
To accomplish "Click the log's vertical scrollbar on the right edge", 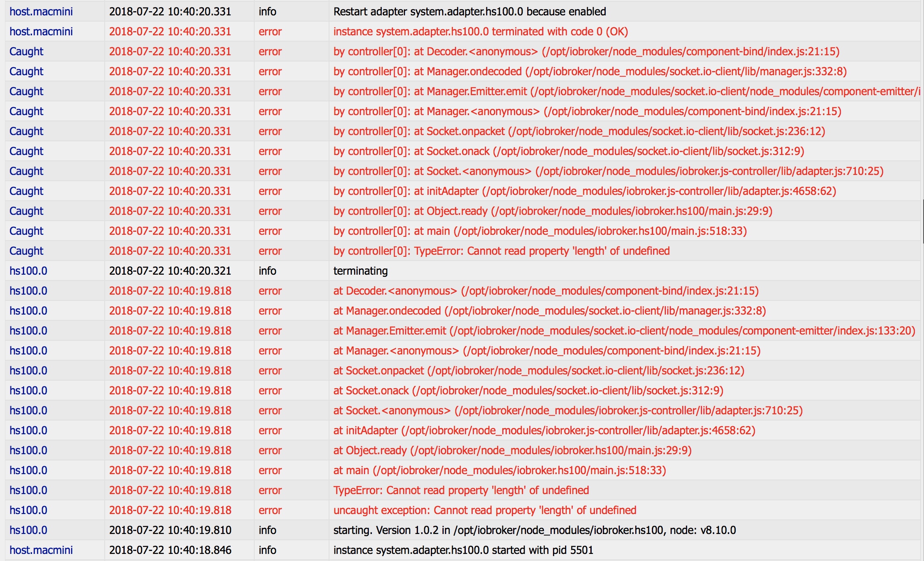I will [922, 221].
